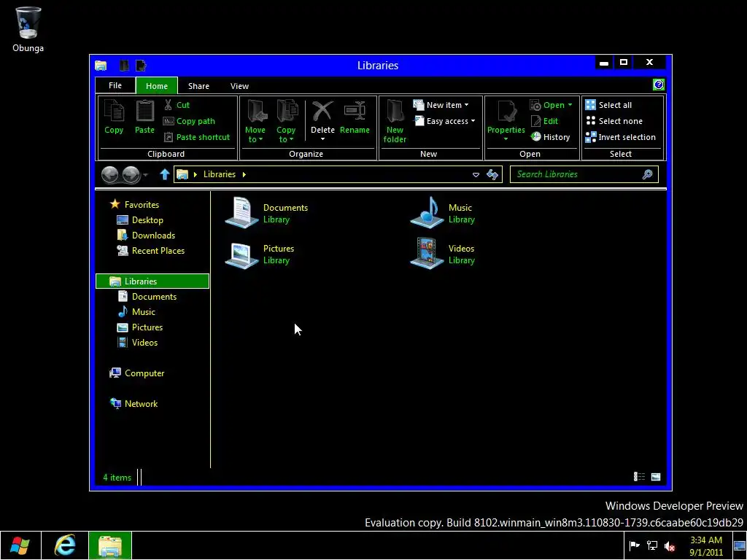The height and width of the screenshot is (560, 747).
Task: Switch to the Home ribbon tab
Action: click(x=157, y=86)
